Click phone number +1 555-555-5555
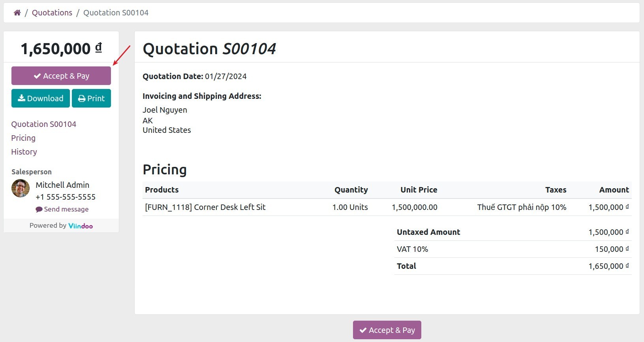 coord(66,197)
